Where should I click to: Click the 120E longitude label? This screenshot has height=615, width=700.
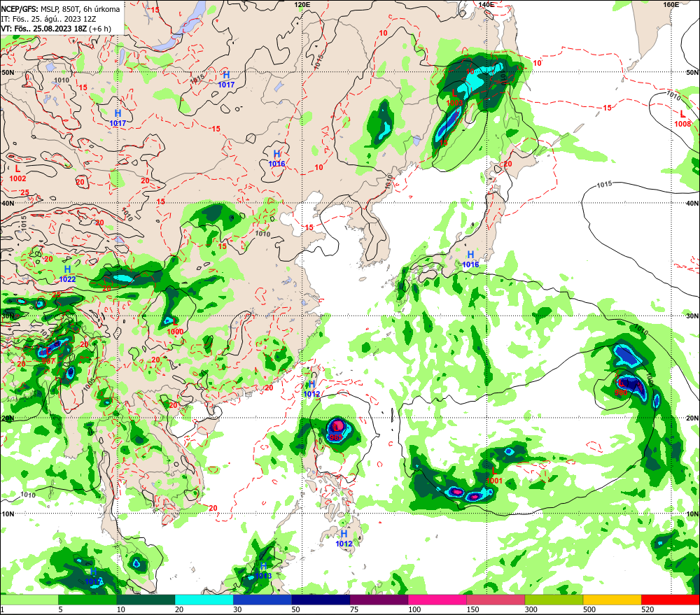(302, 4)
